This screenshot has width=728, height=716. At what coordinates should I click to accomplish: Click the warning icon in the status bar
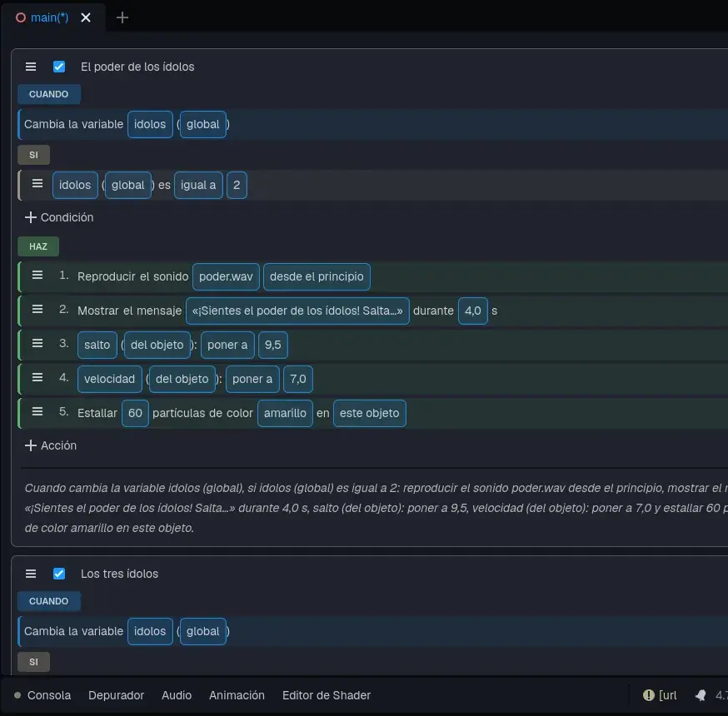pyautogui.click(x=648, y=695)
